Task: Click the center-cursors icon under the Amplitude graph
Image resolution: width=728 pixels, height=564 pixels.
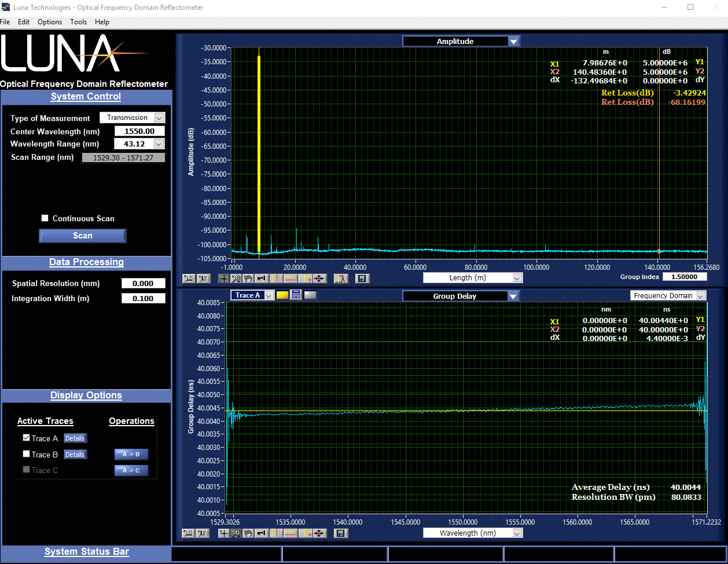Action: click(x=319, y=279)
